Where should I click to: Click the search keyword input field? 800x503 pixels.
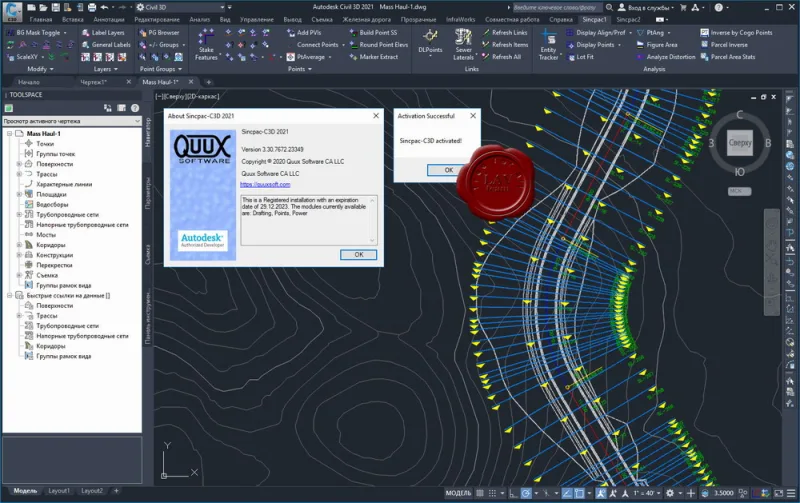[x=558, y=7]
